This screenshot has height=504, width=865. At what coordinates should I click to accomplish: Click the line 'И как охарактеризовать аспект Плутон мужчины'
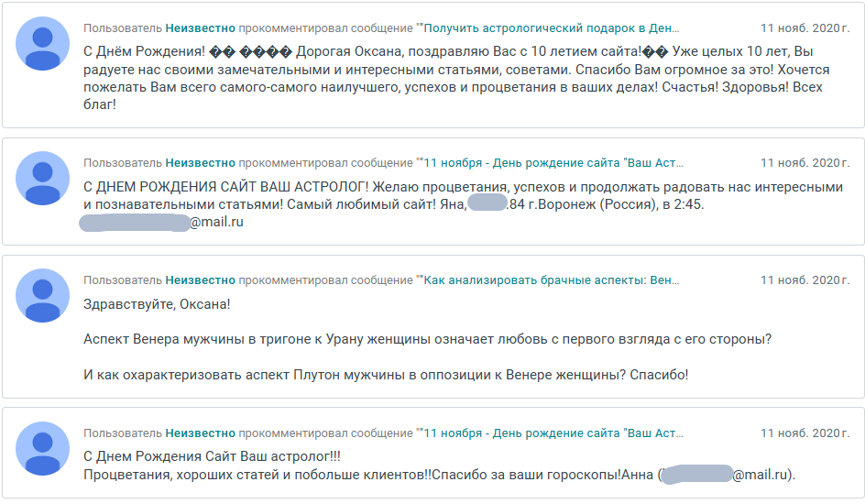386,375
